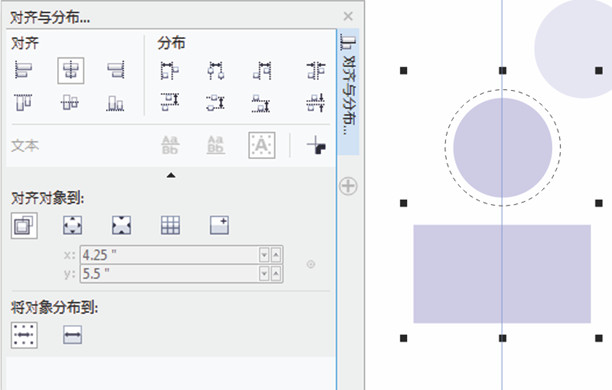Click the x coordinate field 4.25
The height and width of the screenshot is (390, 612).
pos(169,255)
